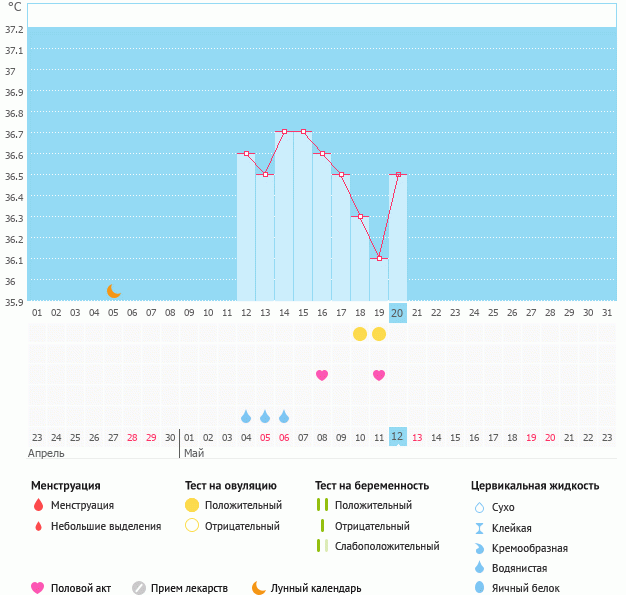Click the empty Отрицательный ovulation circle in legend
This screenshot has height=595, width=626.
pos(192,526)
